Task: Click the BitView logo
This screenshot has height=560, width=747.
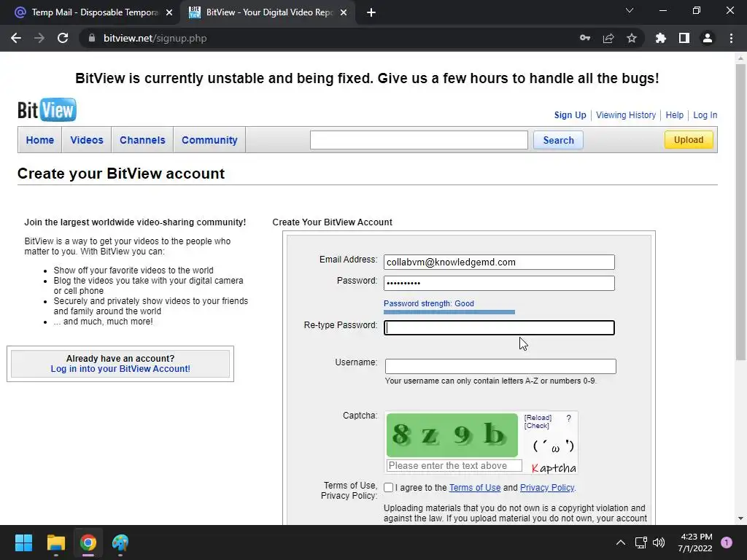Action: click(x=47, y=110)
